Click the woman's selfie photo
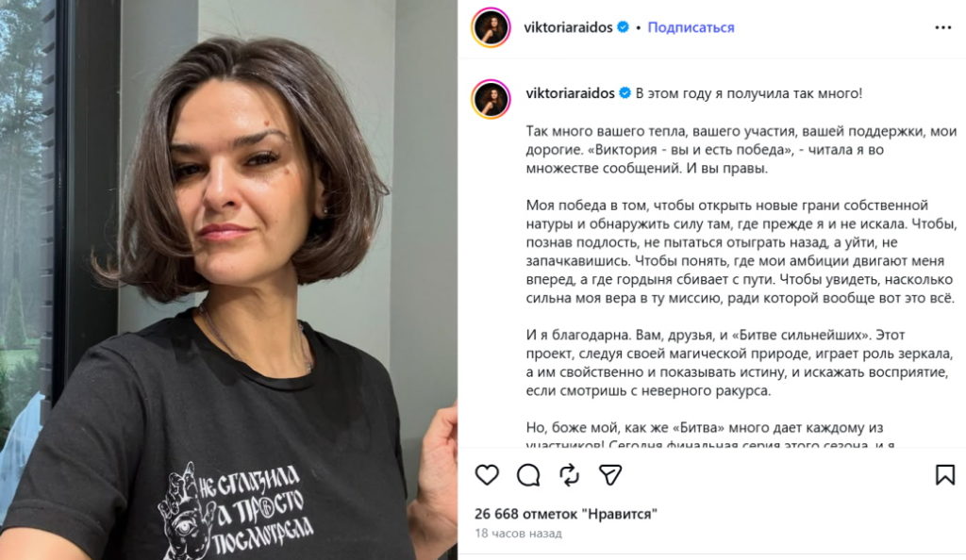Image resolution: width=966 pixels, height=560 pixels. pos(228,280)
